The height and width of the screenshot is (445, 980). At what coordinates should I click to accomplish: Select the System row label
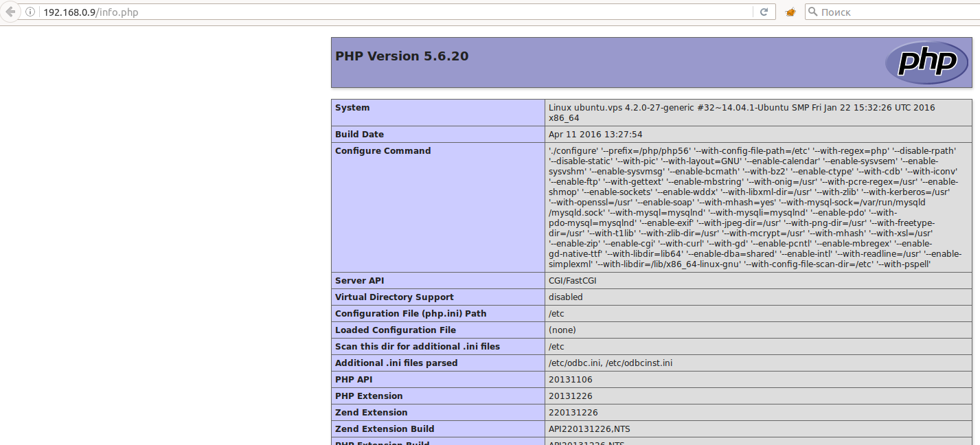(x=352, y=108)
